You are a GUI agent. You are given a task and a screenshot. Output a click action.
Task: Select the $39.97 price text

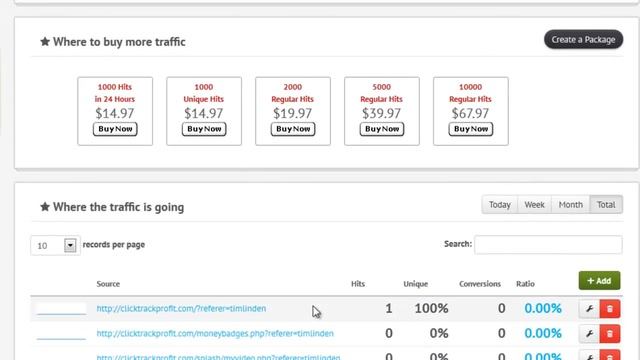tap(382, 113)
